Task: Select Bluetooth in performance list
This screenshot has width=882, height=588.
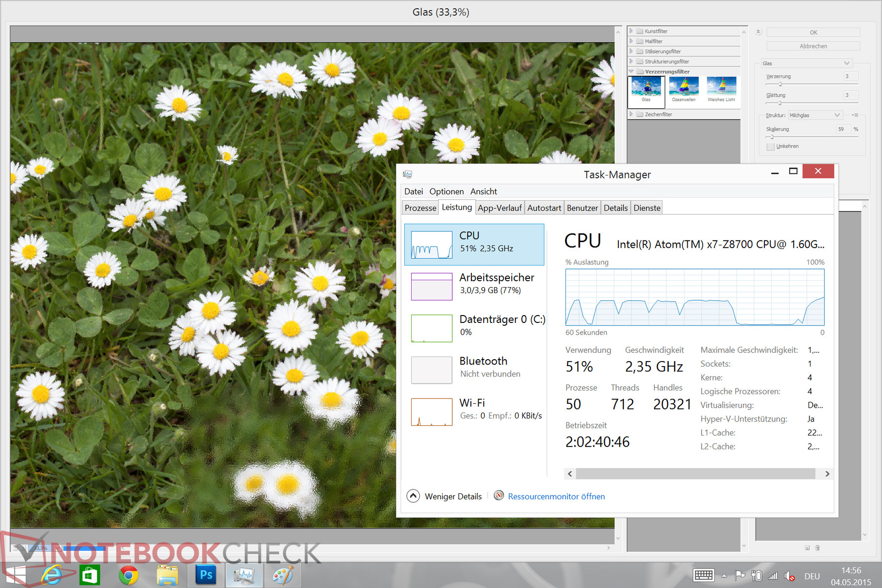Action: (474, 369)
